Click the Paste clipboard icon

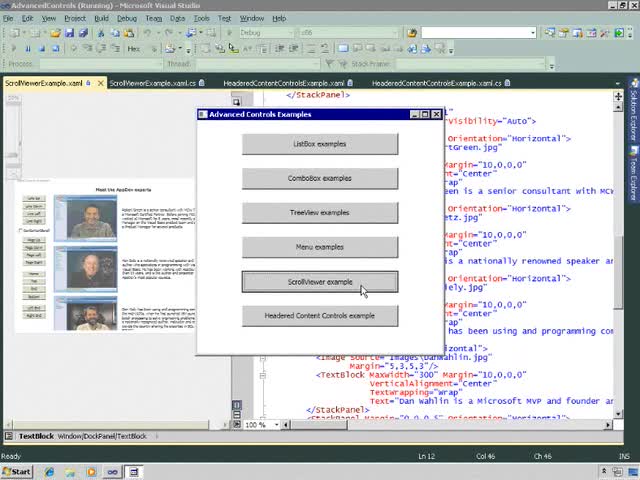[129, 33]
